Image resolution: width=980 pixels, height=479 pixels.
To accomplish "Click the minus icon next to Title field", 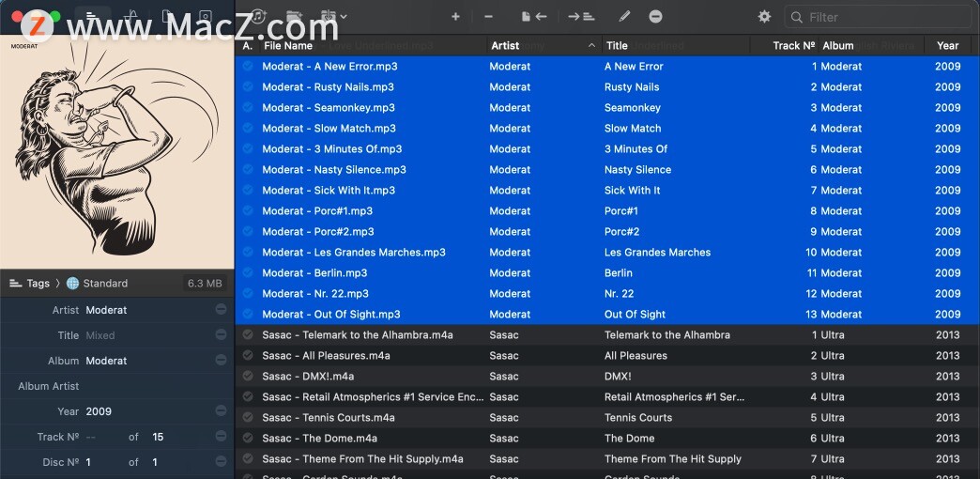I will 221,335.
